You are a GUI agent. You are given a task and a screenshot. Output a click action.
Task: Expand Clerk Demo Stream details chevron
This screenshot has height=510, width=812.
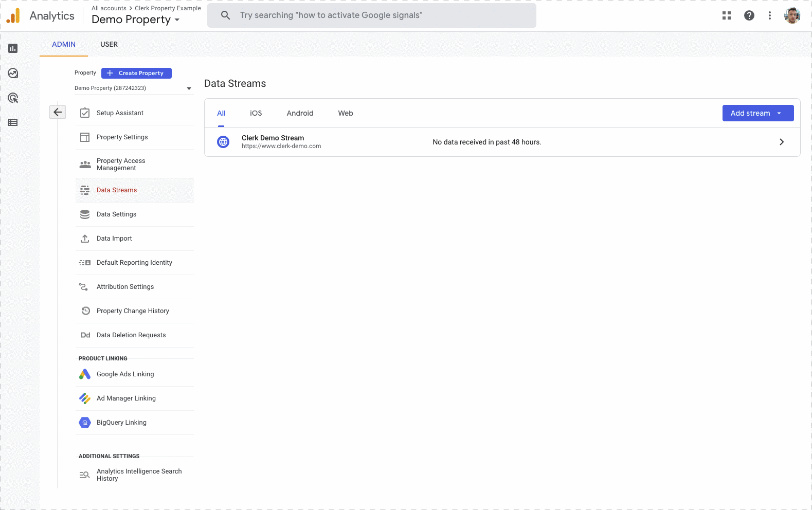click(781, 142)
